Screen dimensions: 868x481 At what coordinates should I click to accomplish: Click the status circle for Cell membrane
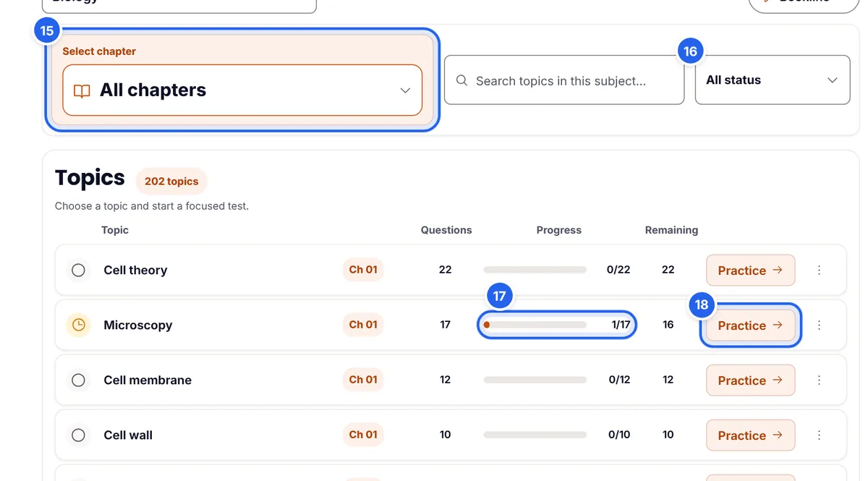point(78,380)
